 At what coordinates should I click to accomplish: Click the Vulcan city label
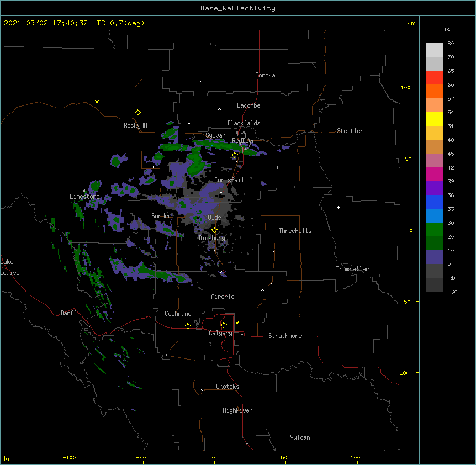(300, 437)
